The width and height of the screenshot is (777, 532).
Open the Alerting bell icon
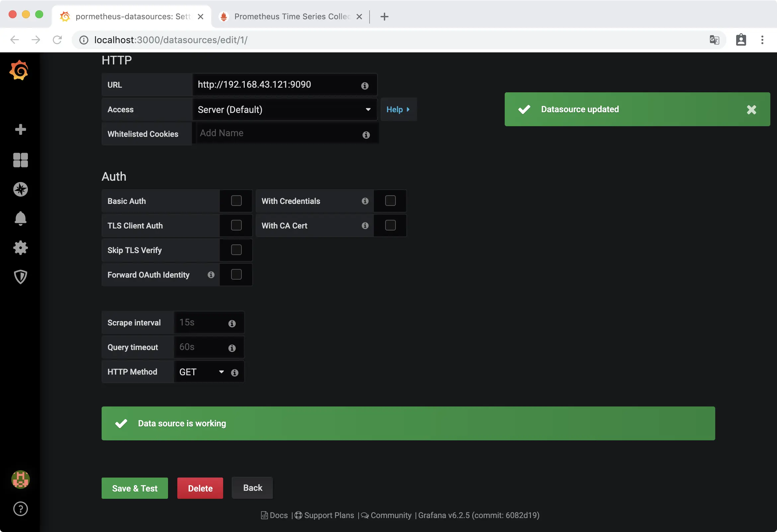(x=20, y=219)
